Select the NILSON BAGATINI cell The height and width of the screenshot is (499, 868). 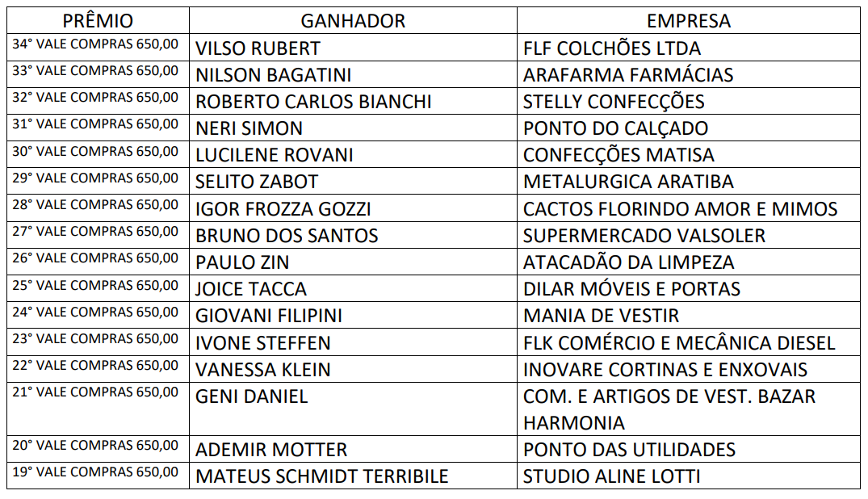click(353, 74)
